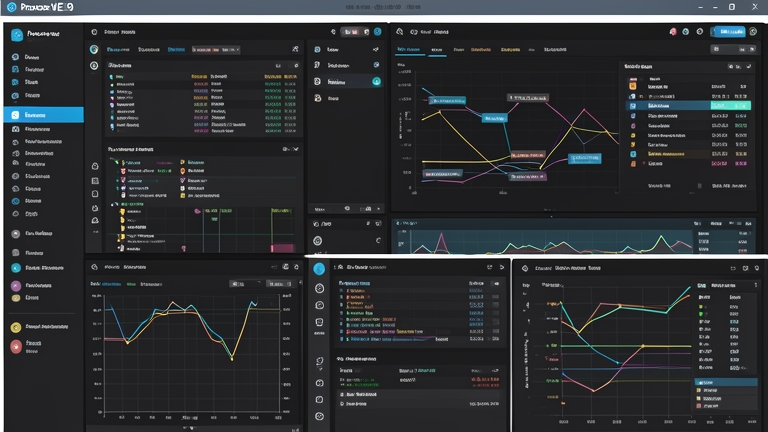Click the pin icon right of upper-left panel tabs

click(x=295, y=49)
